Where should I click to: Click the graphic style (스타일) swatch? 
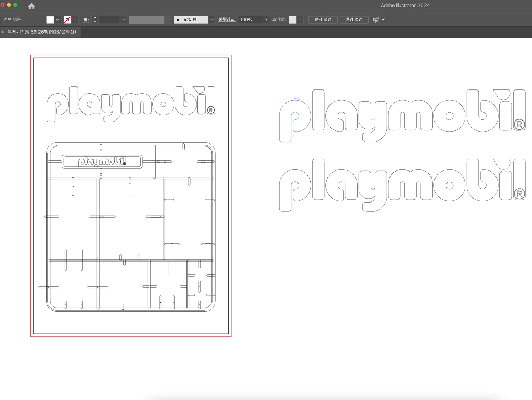coord(293,20)
